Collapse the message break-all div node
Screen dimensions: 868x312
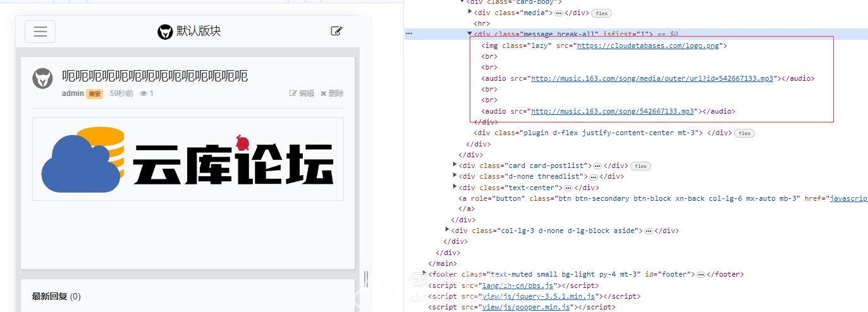(x=470, y=34)
